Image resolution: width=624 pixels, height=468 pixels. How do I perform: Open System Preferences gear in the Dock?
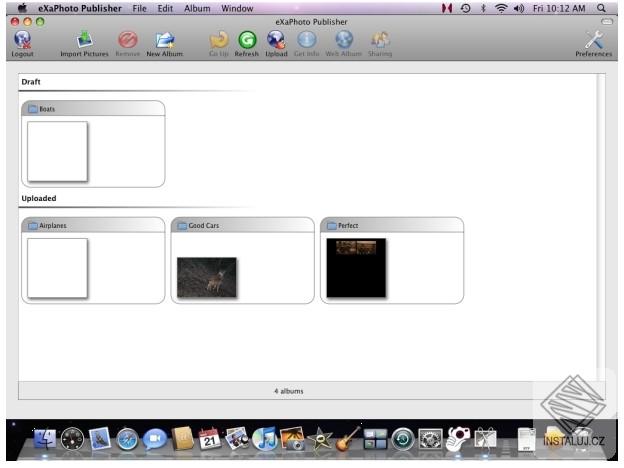point(430,439)
